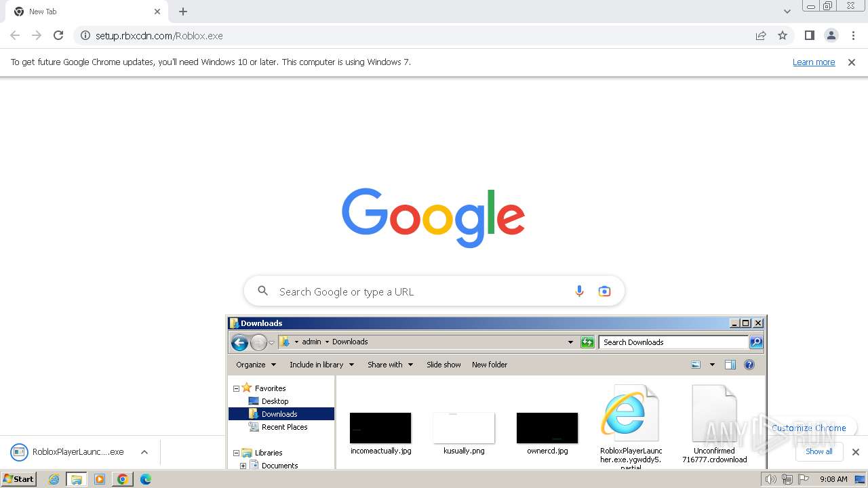
Task: Click the address bar URL
Action: [x=159, y=36]
